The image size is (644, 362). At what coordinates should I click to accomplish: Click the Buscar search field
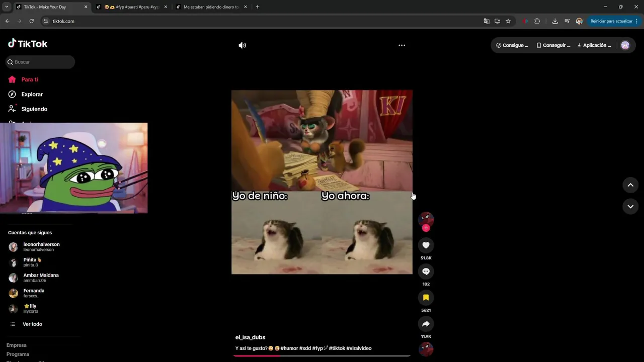click(40, 62)
